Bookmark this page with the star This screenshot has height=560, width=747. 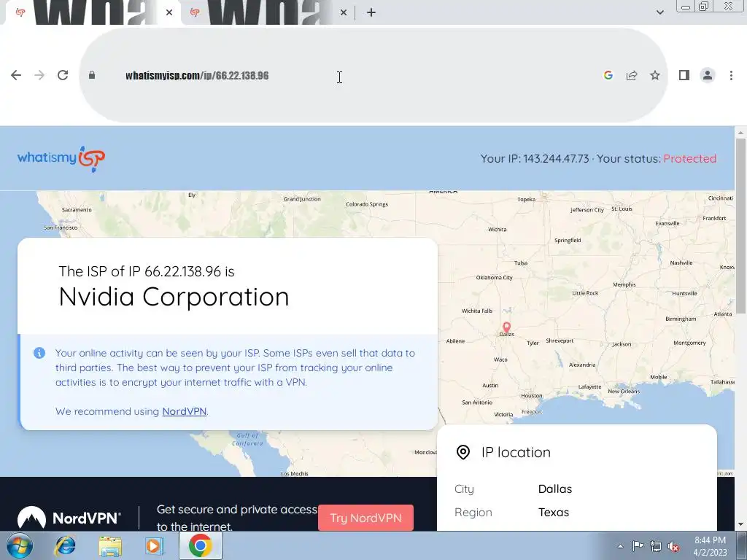pyautogui.click(x=655, y=75)
